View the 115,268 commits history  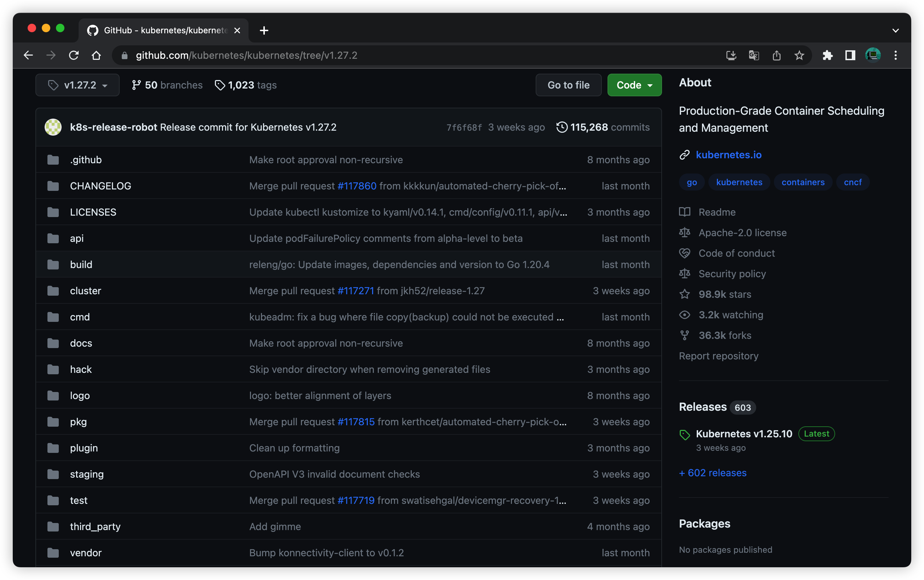coord(603,127)
